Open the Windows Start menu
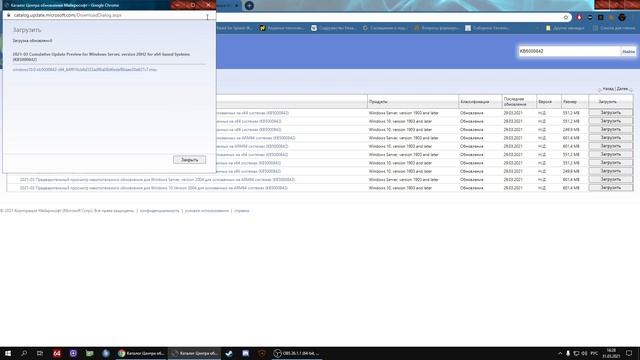Screen dimensions: 640x360 coord(8,353)
